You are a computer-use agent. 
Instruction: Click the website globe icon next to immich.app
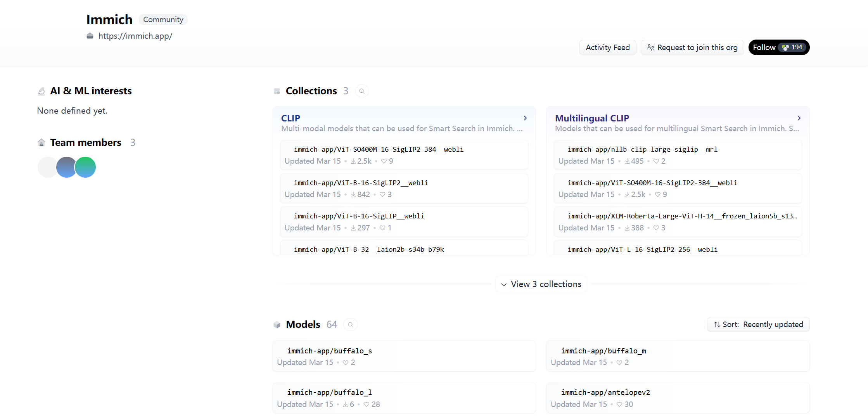(x=90, y=36)
